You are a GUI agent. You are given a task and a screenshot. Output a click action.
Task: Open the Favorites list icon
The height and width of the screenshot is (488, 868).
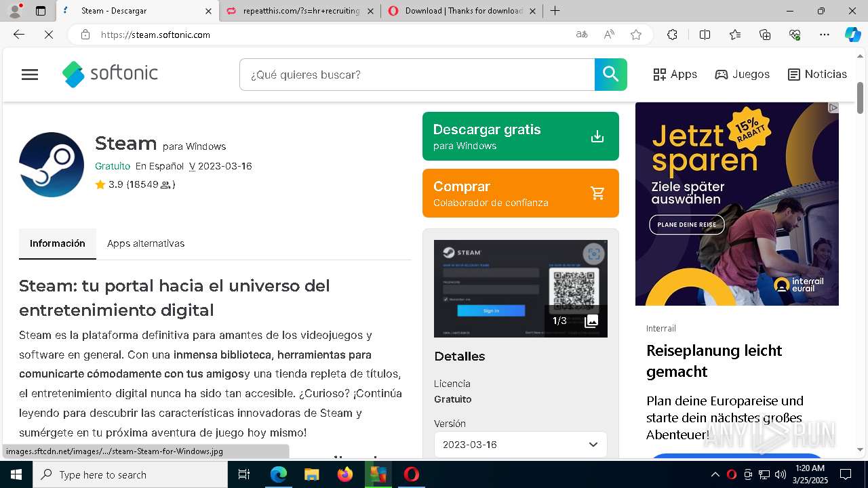click(735, 35)
